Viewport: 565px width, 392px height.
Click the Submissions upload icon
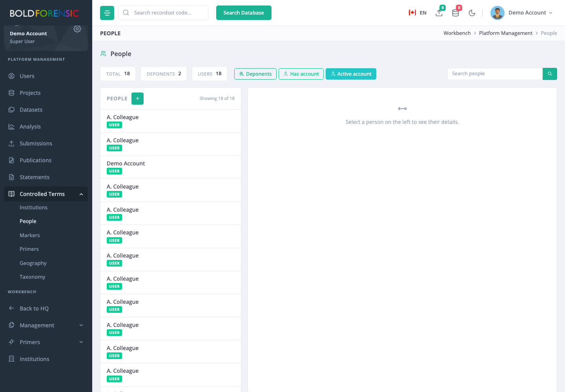(12, 143)
